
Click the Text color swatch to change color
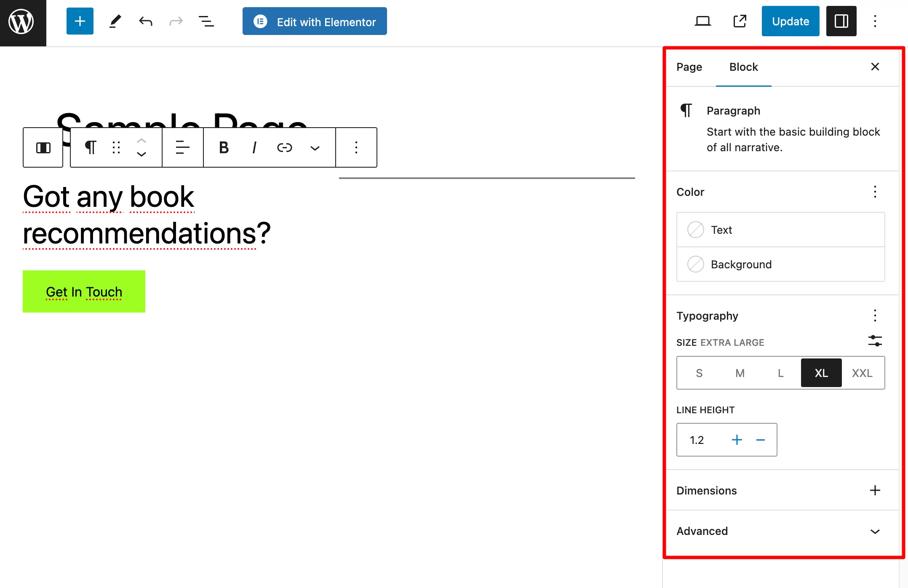pos(696,229)
